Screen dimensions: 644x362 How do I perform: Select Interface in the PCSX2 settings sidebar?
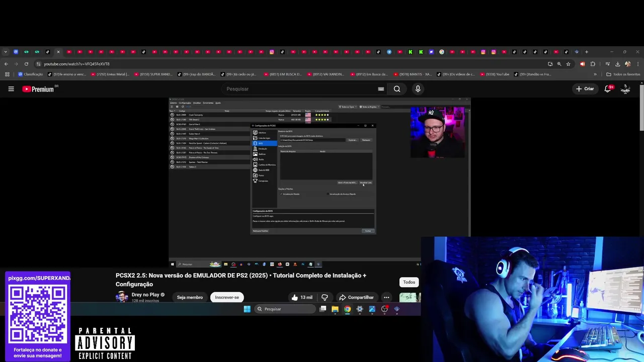(264, 133)
